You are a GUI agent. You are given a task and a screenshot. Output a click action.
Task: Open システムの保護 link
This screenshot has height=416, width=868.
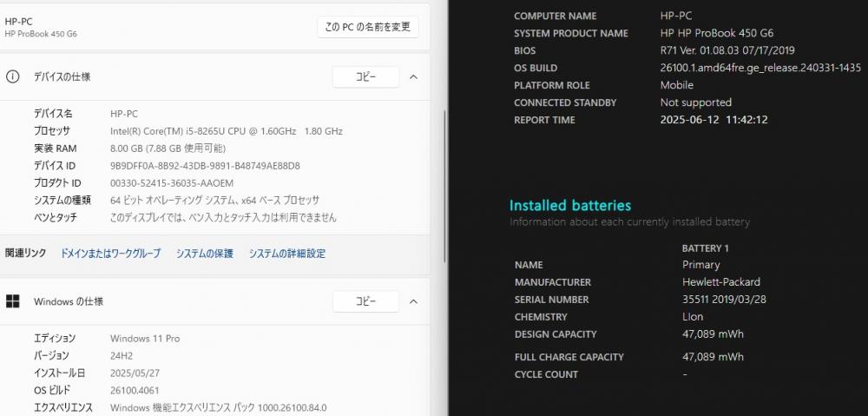pos(205,254)
